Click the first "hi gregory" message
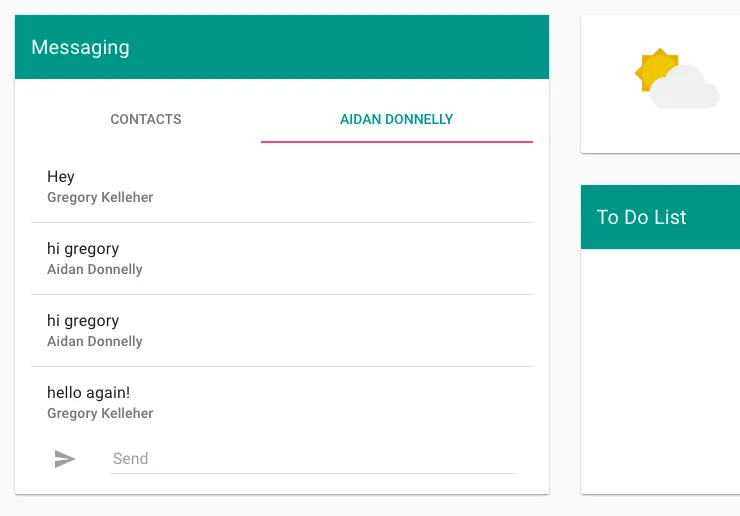The image size is (740, 516). coord(83,249)
